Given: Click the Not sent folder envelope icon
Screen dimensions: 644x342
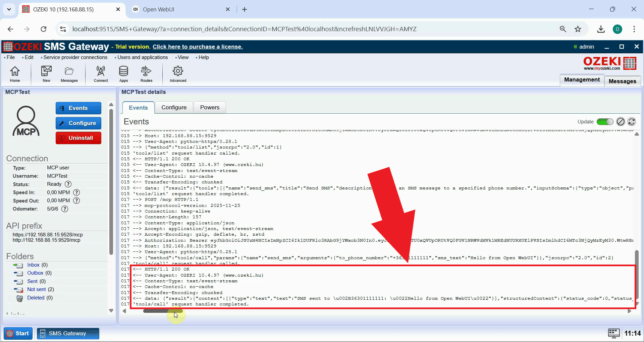Looking at the screenshot, I should 18,290.
